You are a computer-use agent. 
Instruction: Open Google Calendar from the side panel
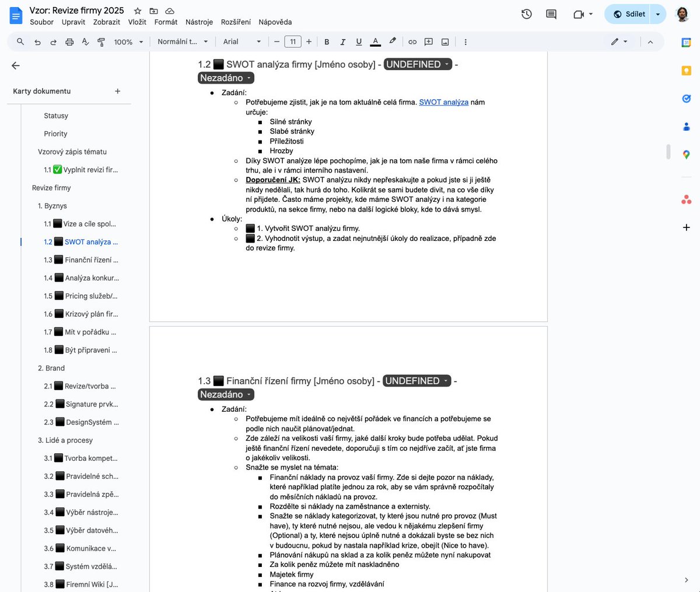click(686, 42)
